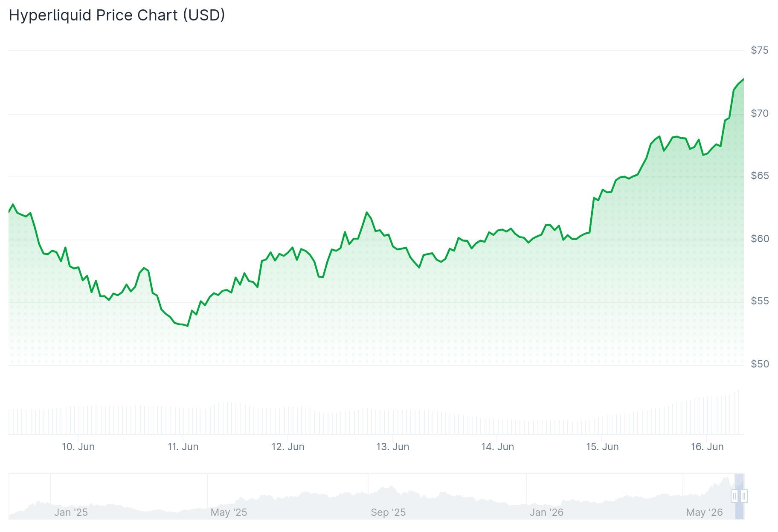This screenshot has height=532, width=778.
Task: Click the 'Hyperliquid Price Chart (USD)' title
Action: coord(116,15)
